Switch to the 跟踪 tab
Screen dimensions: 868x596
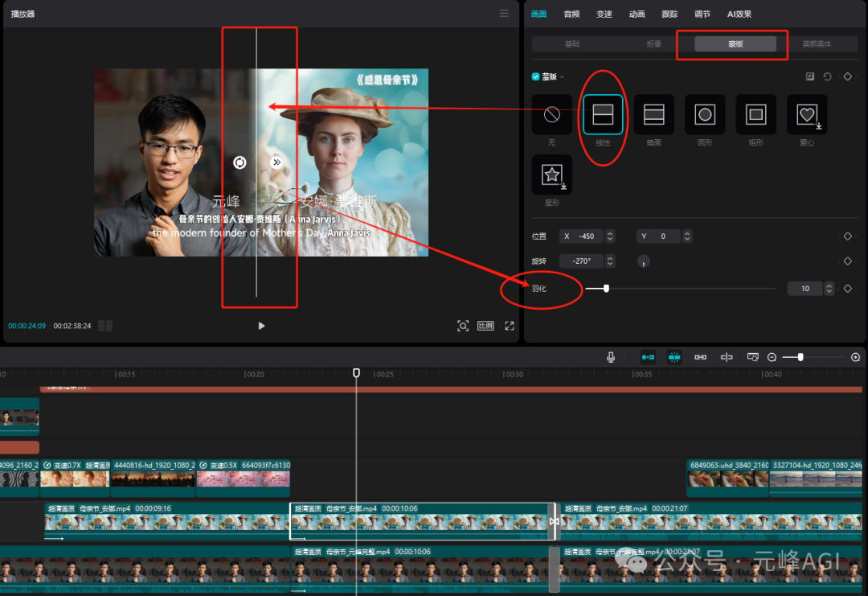669,14
